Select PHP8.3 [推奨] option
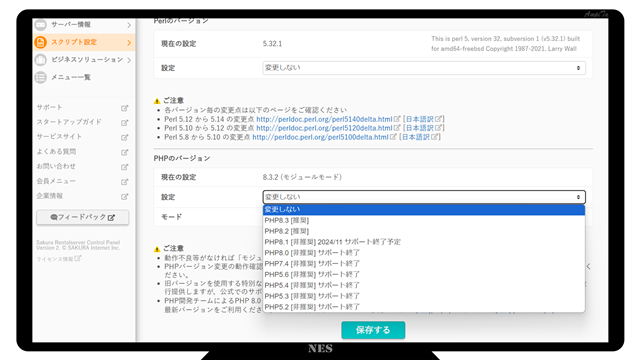The image size is (640, 360). tap(424, 220)
